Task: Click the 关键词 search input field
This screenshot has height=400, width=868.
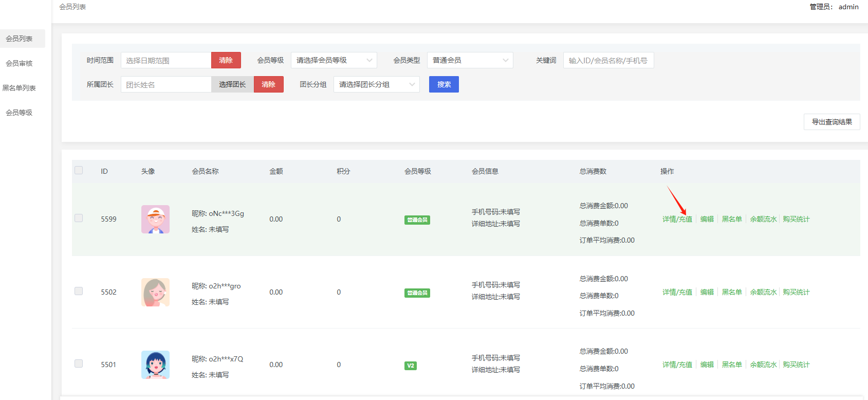Action: [608, 60]
